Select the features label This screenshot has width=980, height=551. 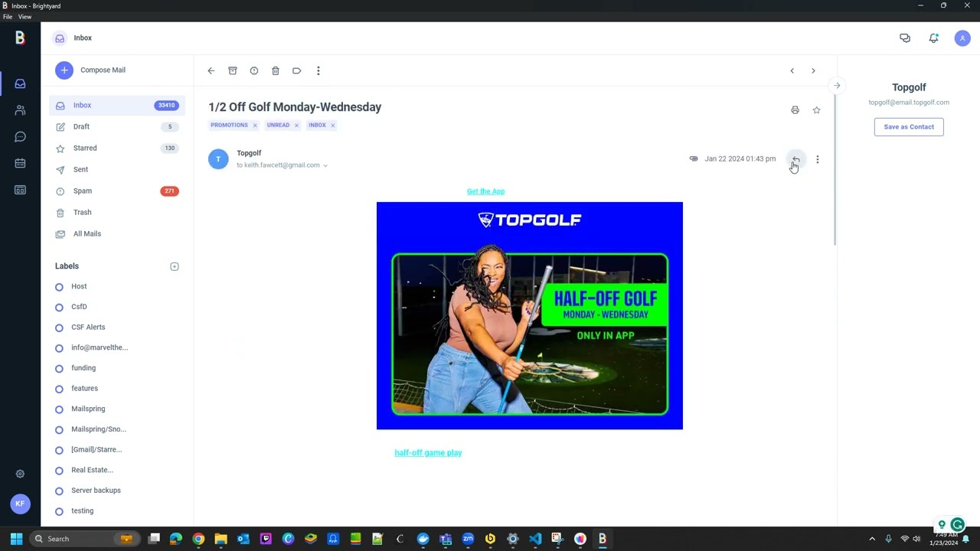pyautogui.click(x=84, y=389)
